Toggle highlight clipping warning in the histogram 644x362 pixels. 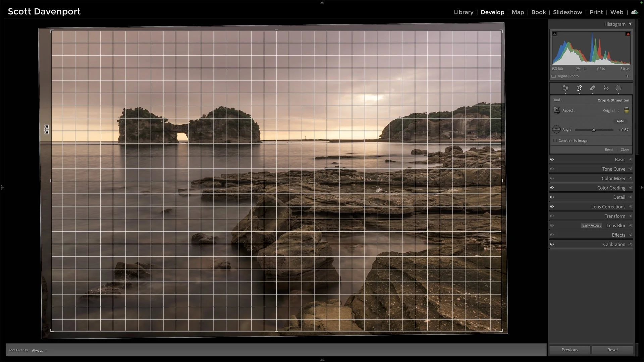point(628,34)
